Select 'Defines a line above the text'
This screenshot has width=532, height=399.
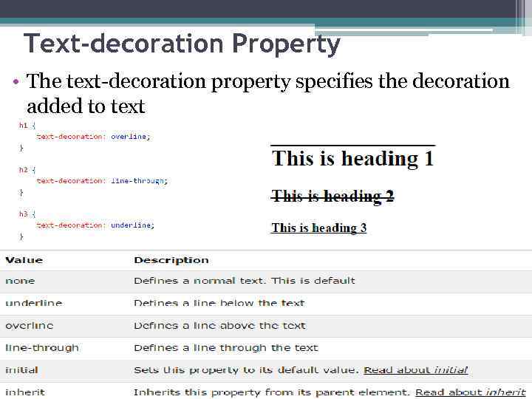click(x=220, y=326)
